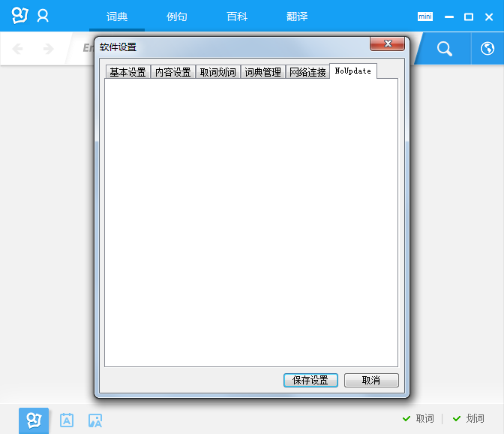Open the picture translation icon
The image size is (504, 434).
95,420
